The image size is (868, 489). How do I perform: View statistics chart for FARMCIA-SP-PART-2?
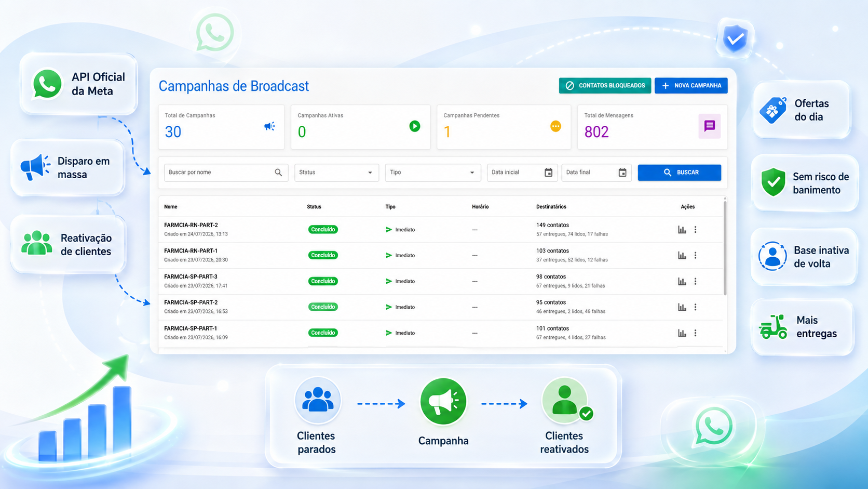click(x=682, y=307)
